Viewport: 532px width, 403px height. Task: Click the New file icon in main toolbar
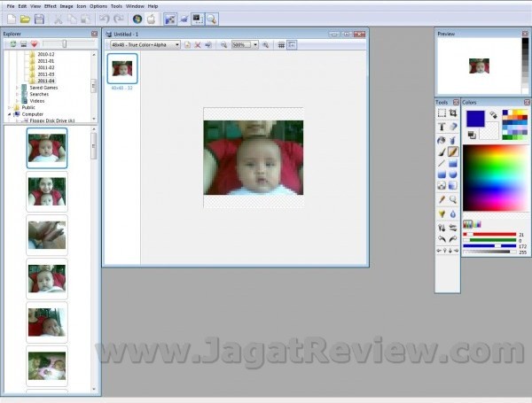[x=11, y=19]
